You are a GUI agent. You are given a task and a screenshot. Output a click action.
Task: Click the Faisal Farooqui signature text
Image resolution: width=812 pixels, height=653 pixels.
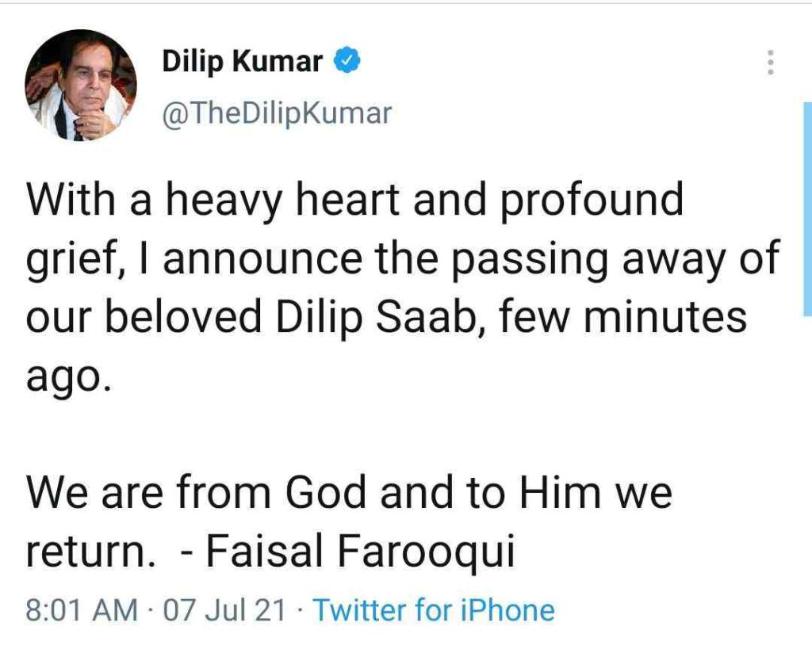pyautogui.click(x=361, y=550)
